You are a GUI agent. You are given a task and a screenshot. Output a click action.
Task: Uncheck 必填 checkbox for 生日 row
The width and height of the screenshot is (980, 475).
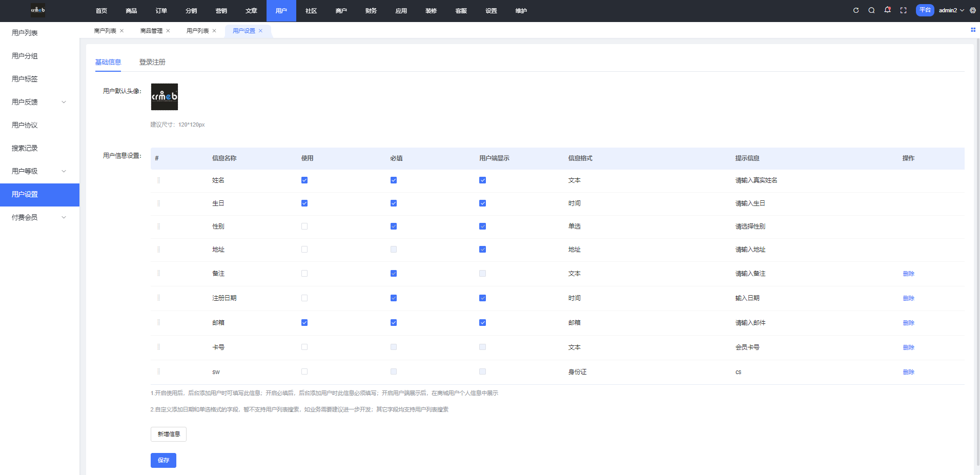pyautogui.click(x=394, y=203)
